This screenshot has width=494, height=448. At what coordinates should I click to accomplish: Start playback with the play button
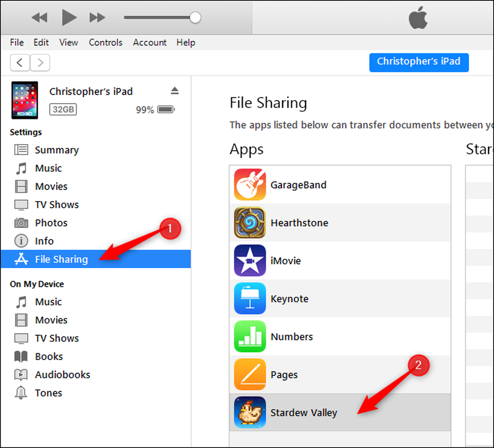pyautogui.click(x=69, y=17)
